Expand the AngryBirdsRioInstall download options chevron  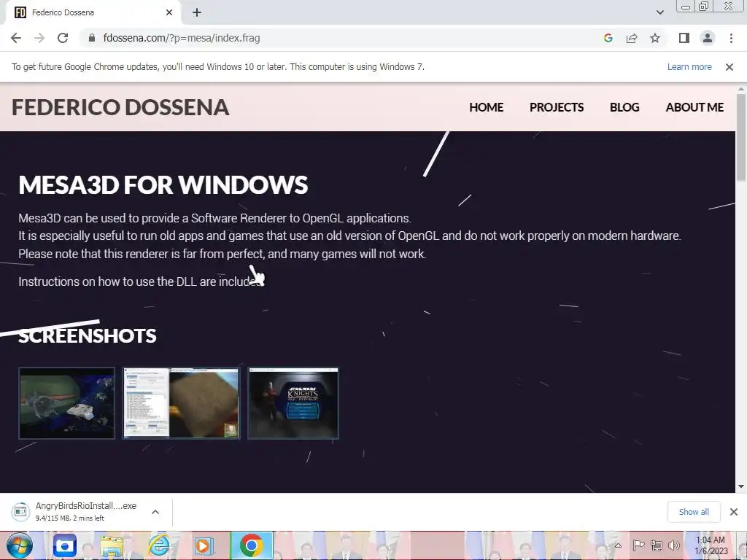155,512
